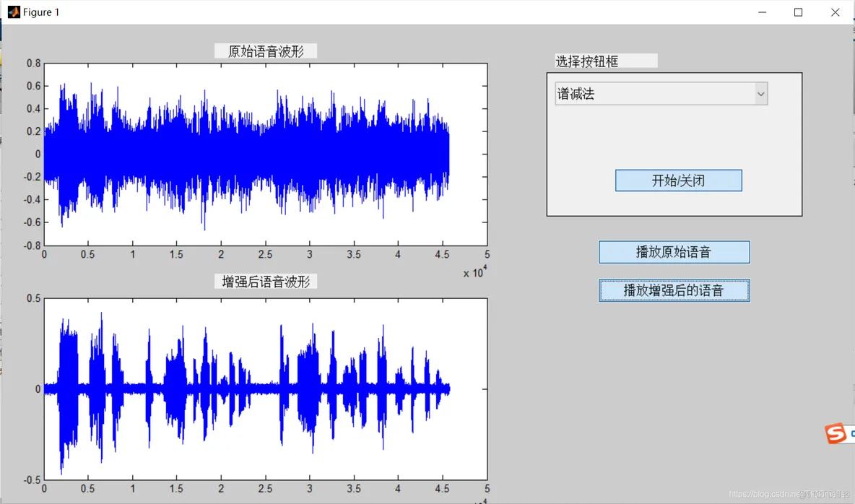
Task: Click 播放增强后的语音 to play enhanced audio
Action: pos(674,290)
